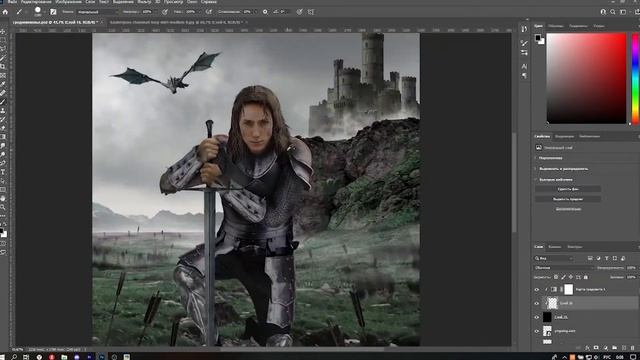Click the Home icon in options bar
Screen dimensions: 640x360
pyautogui.click(x=5, y=12)
